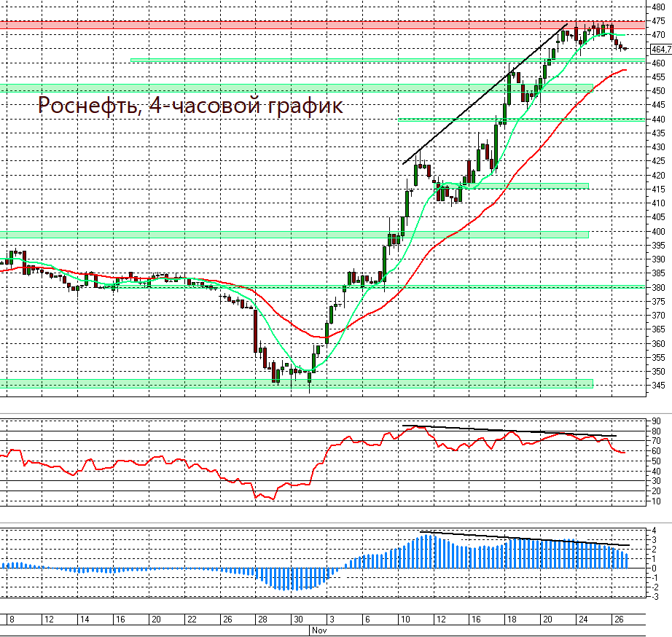Viewport: 672px width, 637px height.
Task: Click the "90" label on RSI scale
Action: click(x=656, y=421)
